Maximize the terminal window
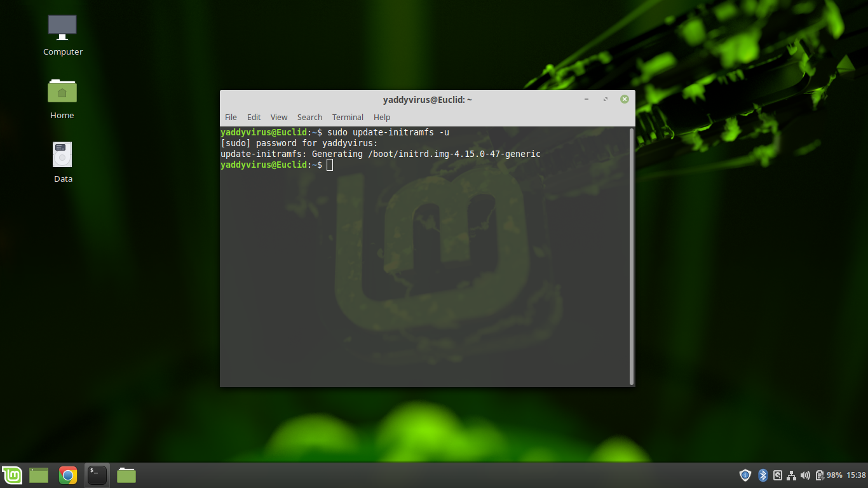The width and height of the screenshot is (868, 488). pos(606,99)
